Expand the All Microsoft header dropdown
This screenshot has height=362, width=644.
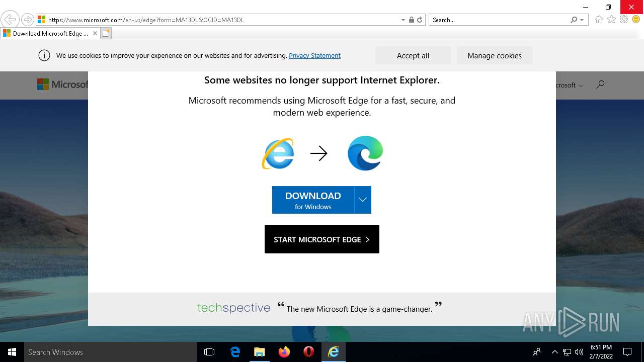(x=570, y=85)
